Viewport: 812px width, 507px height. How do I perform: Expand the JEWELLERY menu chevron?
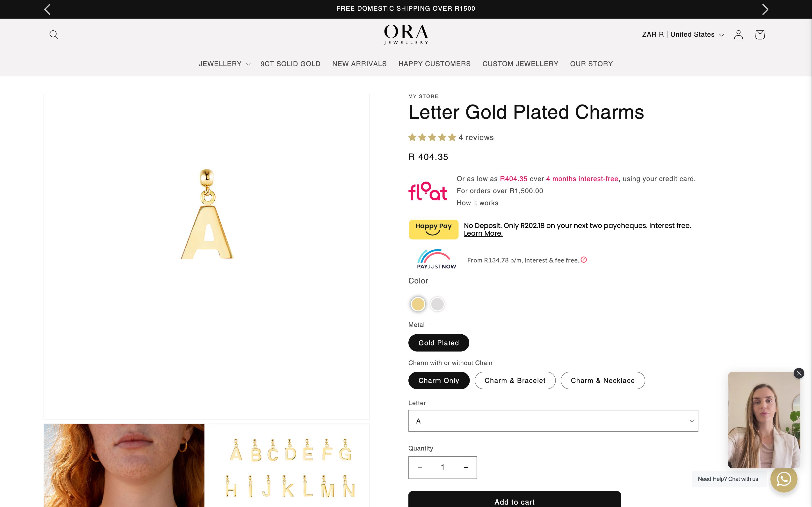coord(248,64)
